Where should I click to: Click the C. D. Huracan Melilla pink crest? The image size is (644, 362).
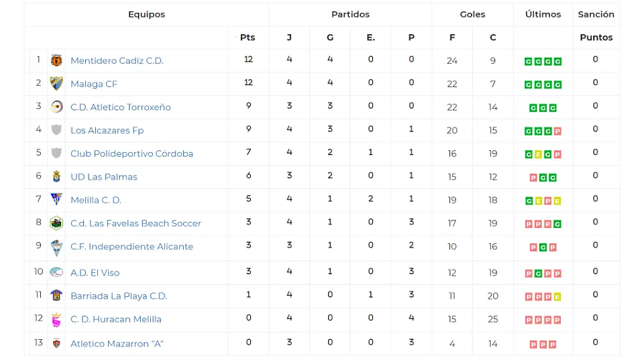[56, 319]
